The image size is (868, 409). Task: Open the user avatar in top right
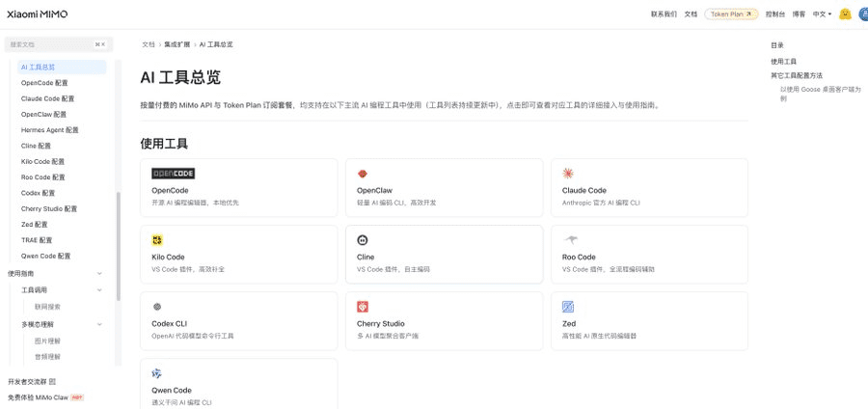click(x=863, y=14)
